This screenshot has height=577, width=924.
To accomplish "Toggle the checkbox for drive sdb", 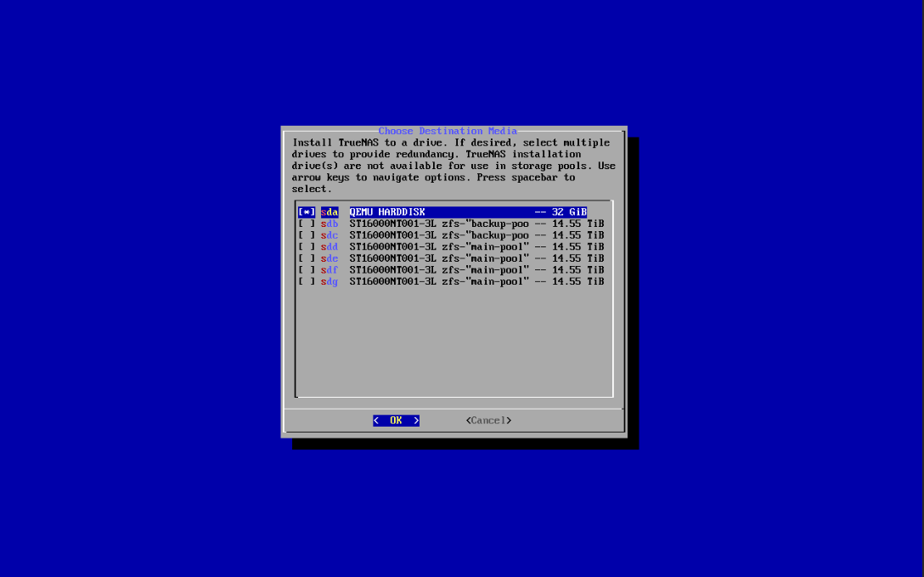I will point(307,223).
